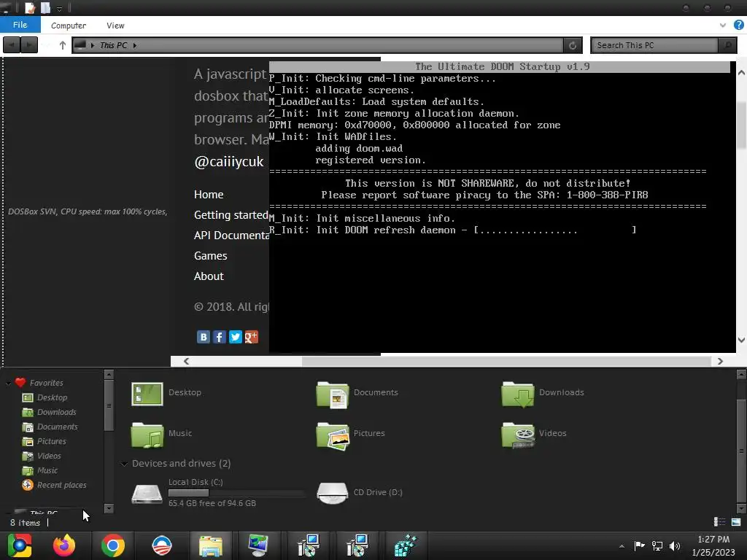Click This PC in the address bar

tap(113, 45)
